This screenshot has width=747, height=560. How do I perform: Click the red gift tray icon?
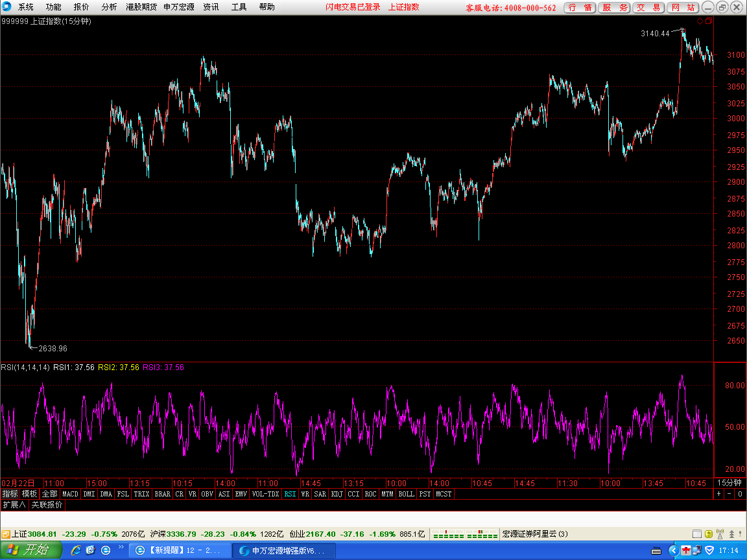686,550
